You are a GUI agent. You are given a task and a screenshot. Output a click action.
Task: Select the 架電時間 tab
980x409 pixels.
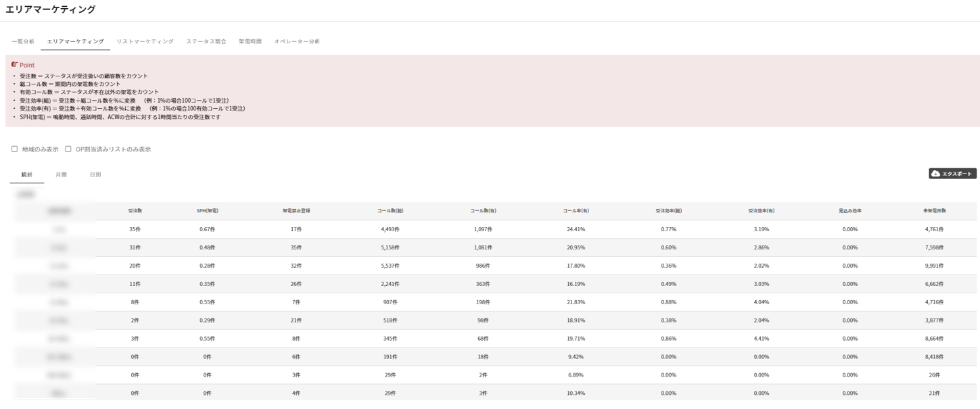pyautogui.click(x=250, y=42)
